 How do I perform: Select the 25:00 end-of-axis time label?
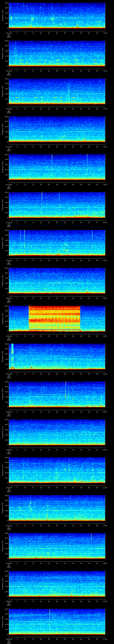pos(105,412)
